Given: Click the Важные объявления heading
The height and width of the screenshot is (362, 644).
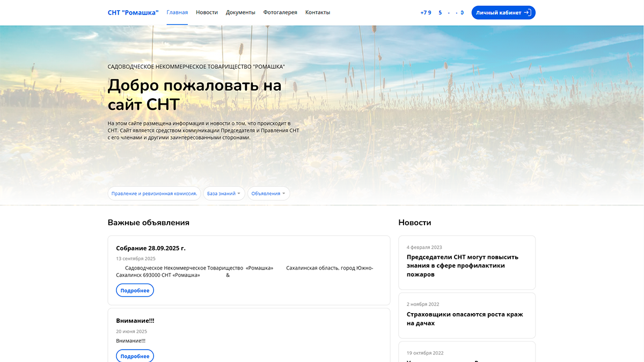Looking at the screenshot, I should point(149,222).
